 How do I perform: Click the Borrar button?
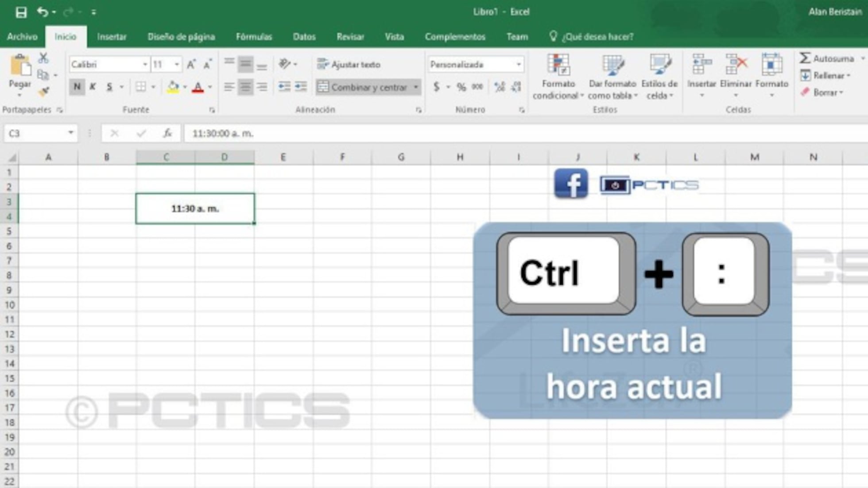pyautogui.click(x=822, y=92)
